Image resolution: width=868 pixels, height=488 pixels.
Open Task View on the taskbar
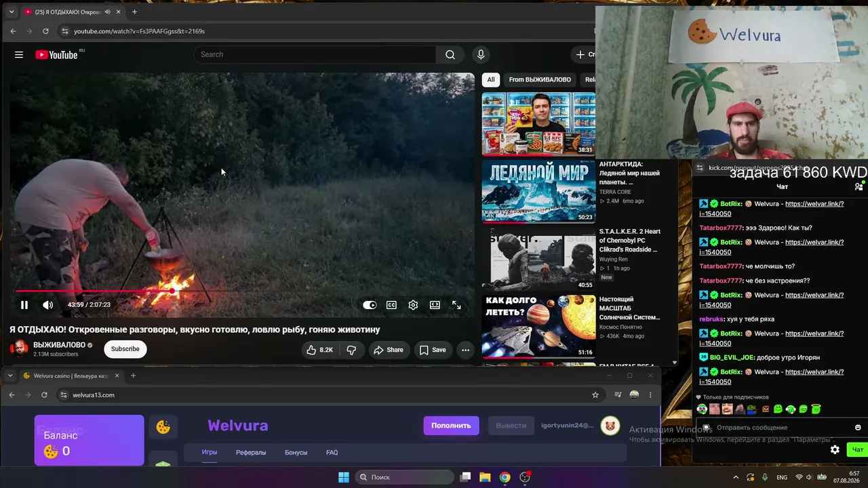pyautogui.click(x=465, y=477)
